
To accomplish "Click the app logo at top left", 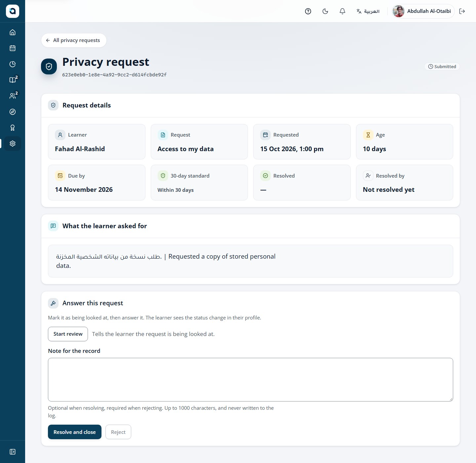I will pyautogui.click(x=13, y=11).
